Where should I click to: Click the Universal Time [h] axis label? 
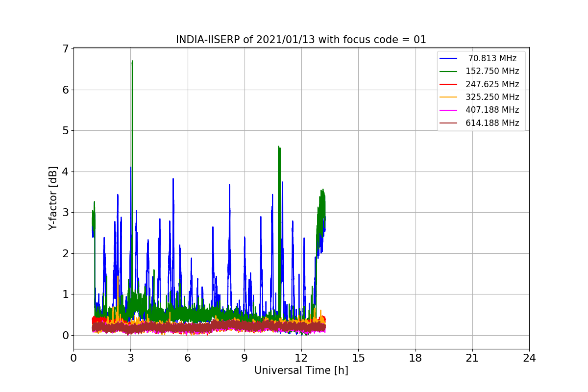[x=301, y=371]
